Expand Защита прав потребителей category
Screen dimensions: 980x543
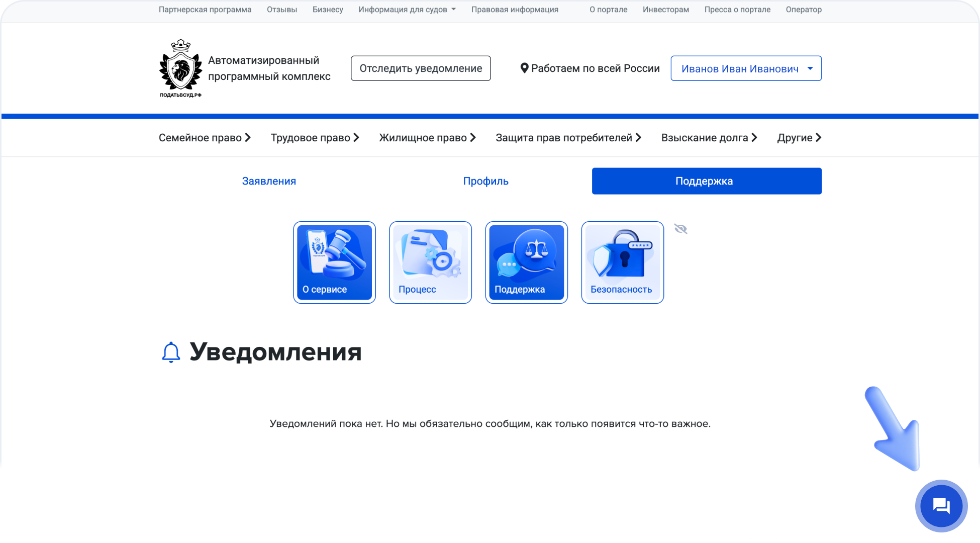click(x=568, y=138)
